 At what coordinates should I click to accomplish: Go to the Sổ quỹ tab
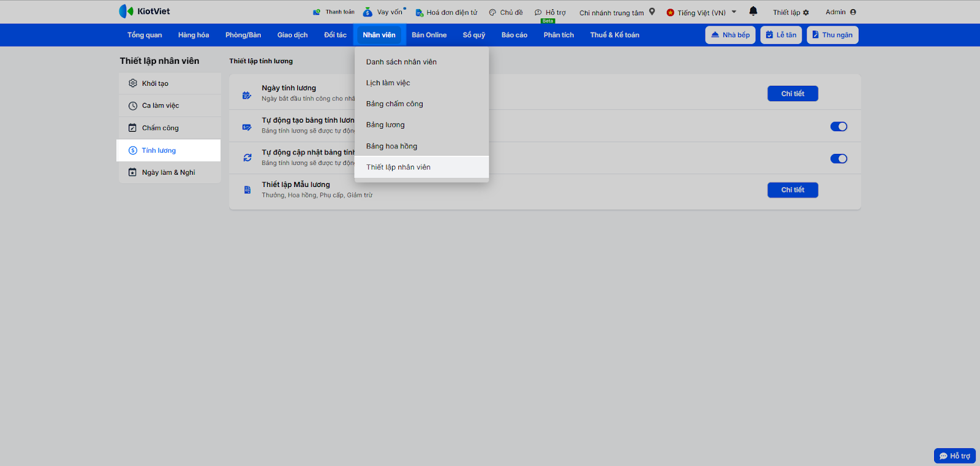pyautogui.click(x=474, y=35)
